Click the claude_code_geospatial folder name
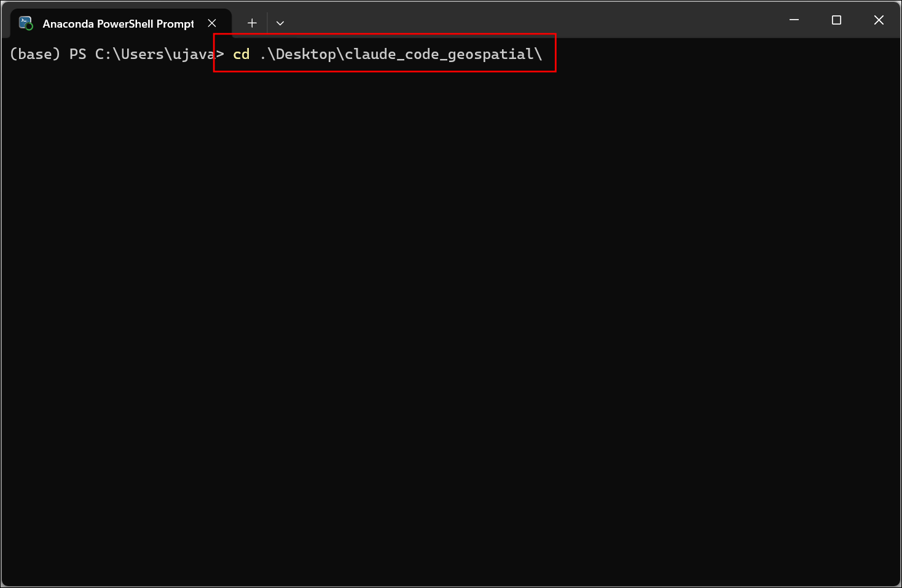The width and height of the screenshot is (902, 588). click(x=439, y=54)
